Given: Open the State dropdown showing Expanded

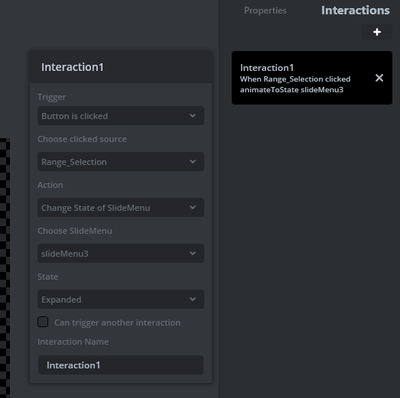Looking at the screenshot, I should point(121,299).
